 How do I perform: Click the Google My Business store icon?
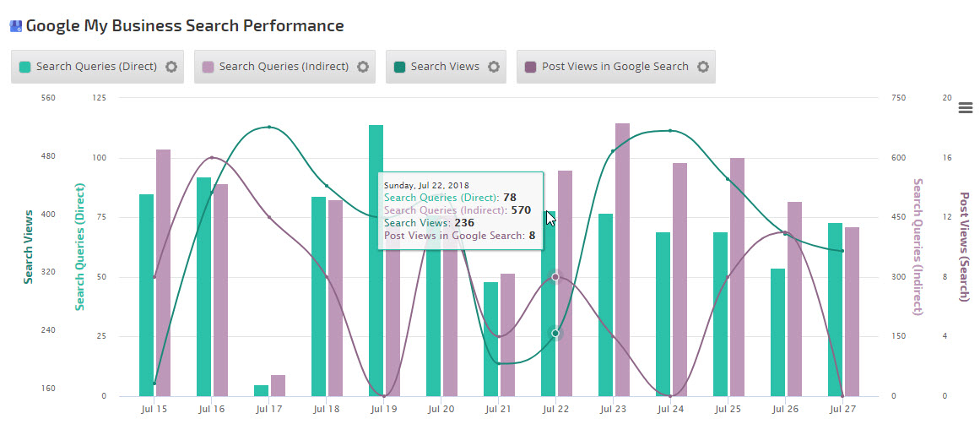pos(16,26)
